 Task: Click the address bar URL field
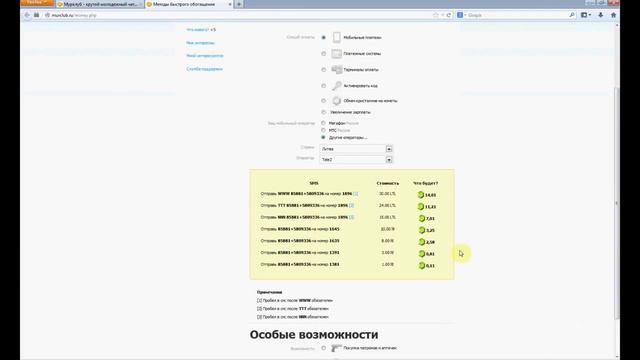(239, 15)
